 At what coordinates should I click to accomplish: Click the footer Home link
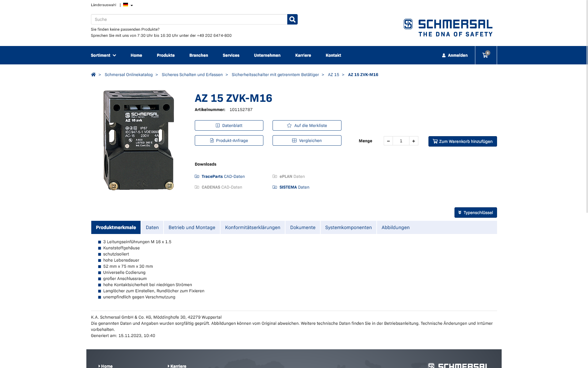coord(105,366)
